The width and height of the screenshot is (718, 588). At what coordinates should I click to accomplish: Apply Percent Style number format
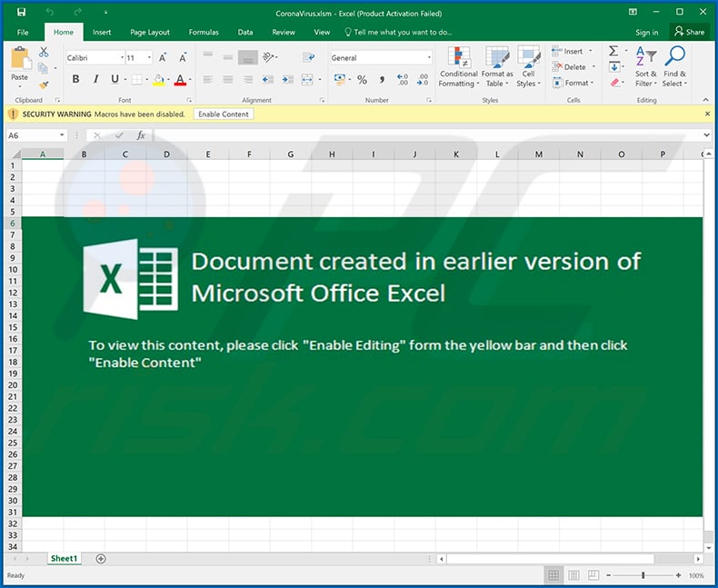coord(363,80)
